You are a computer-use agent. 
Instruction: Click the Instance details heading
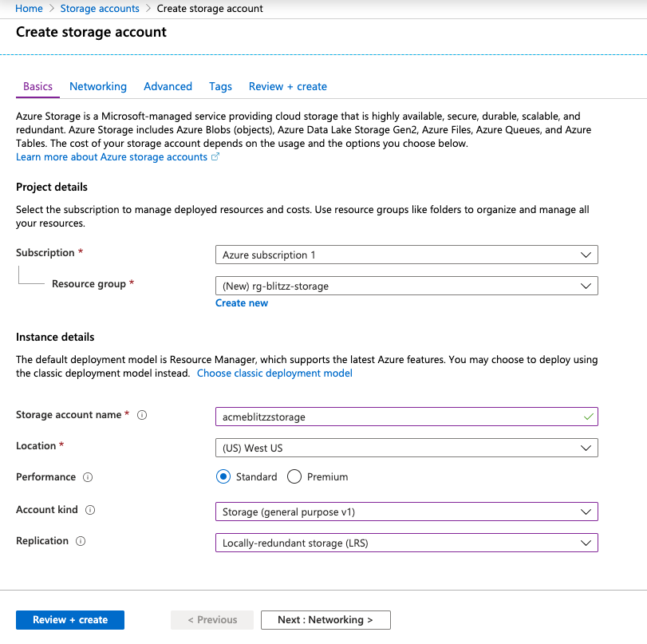tap(55, 338)
